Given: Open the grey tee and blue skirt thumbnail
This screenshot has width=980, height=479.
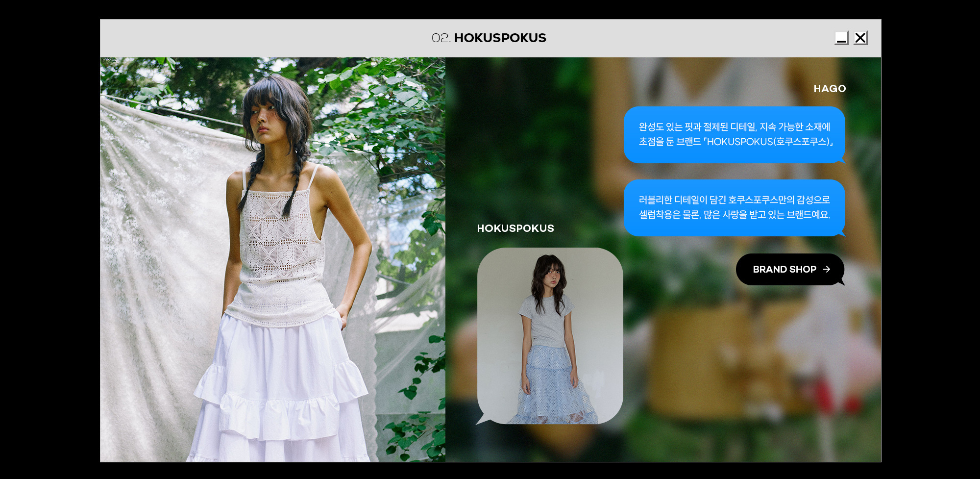Looking at the screenshot, I should coord(550,336).
